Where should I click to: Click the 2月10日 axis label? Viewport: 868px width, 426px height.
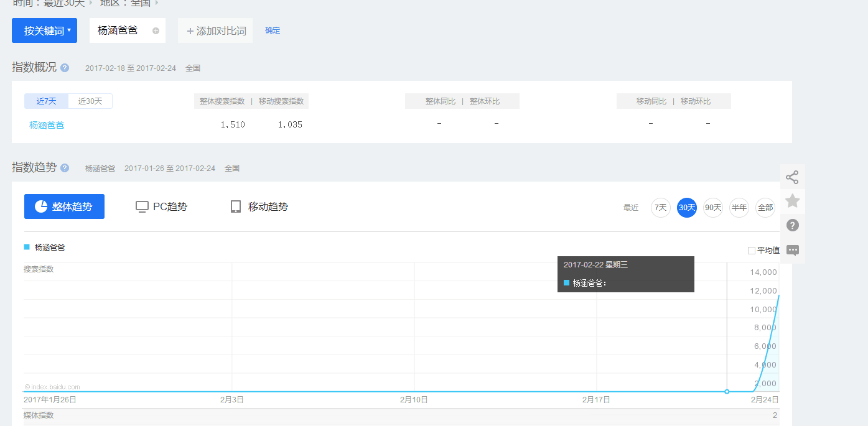coord(414,399)
